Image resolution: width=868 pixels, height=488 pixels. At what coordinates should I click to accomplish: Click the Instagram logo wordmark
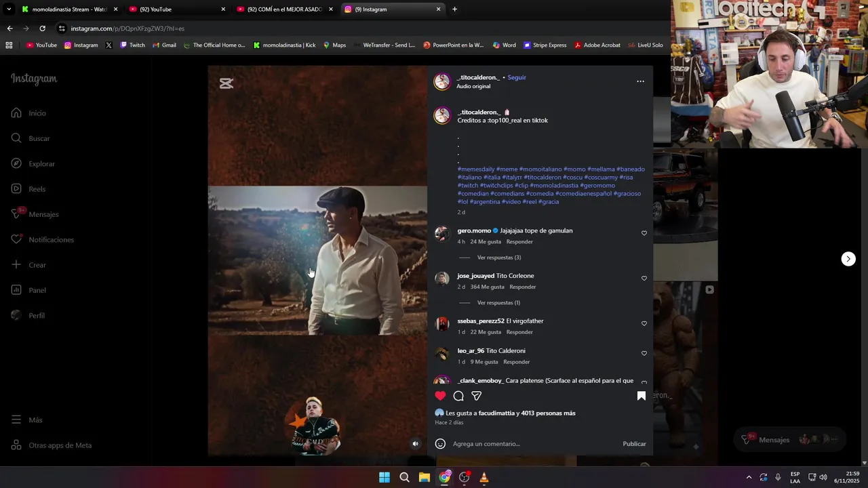(x=34, y=79)
